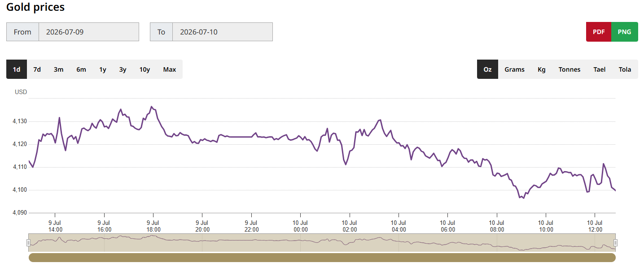The height and width of the screenshot is (267, 644).
Task: Select the 10y time range
Action: point(145,69)
